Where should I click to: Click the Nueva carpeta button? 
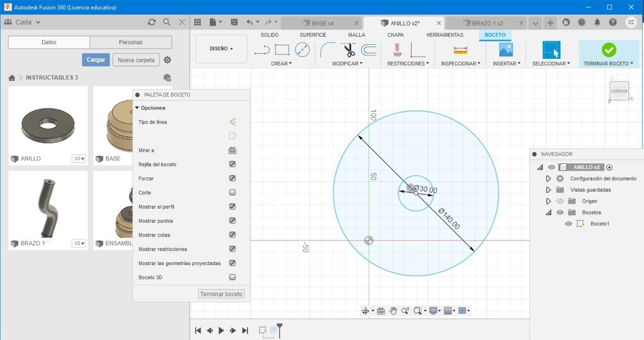point(136,60)
